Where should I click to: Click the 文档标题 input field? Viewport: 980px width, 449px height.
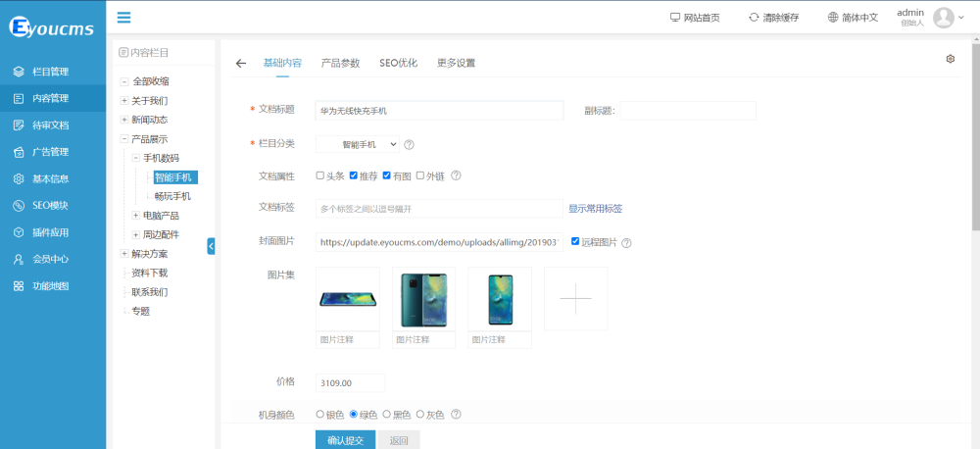pyautogui.click(x=440, y=111)
